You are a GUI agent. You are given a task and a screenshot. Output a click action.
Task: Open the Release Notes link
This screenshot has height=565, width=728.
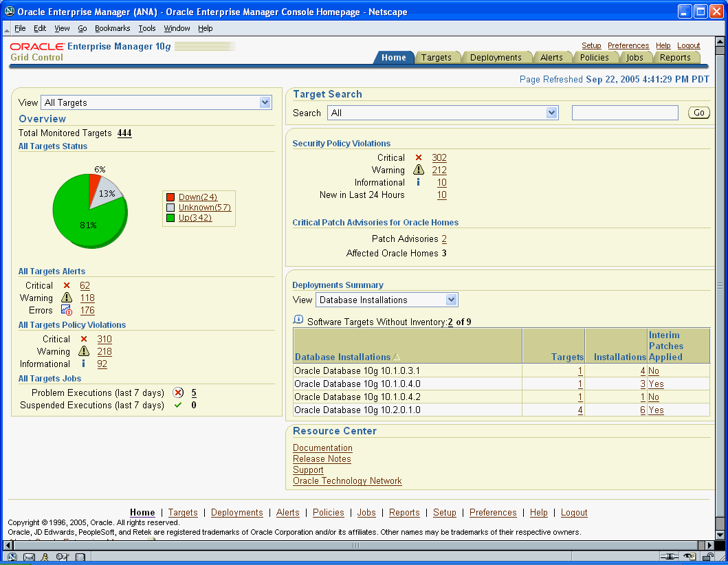coord(322,458)
